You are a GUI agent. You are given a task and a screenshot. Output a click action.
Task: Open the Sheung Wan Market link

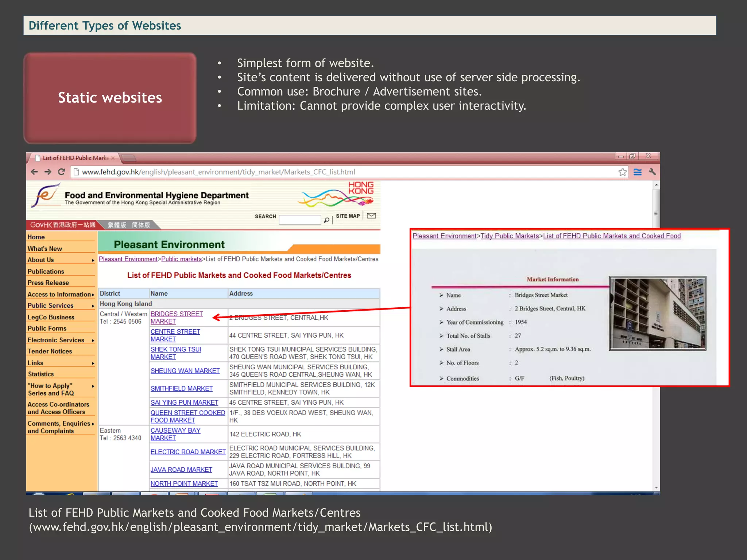185,371
